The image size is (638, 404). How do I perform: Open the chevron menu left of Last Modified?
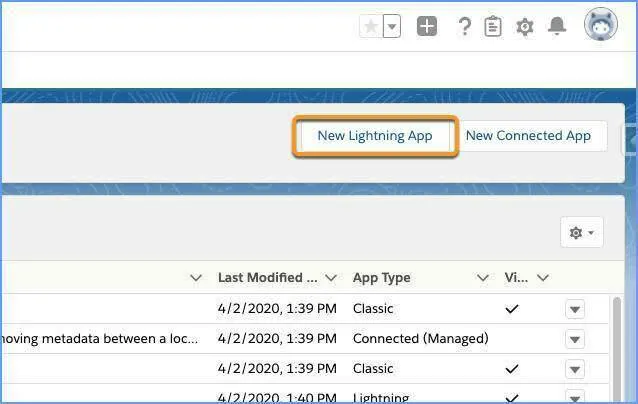tap(196, 278)
